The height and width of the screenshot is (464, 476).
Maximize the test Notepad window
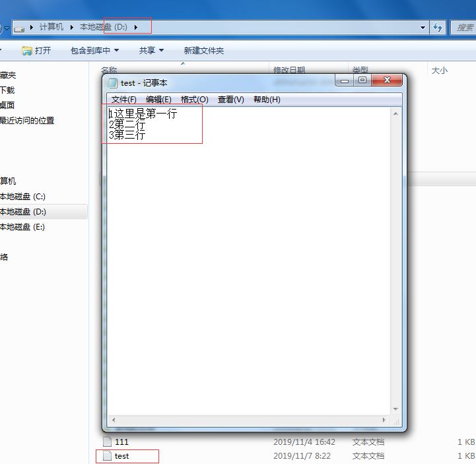(x=362, y=81)
